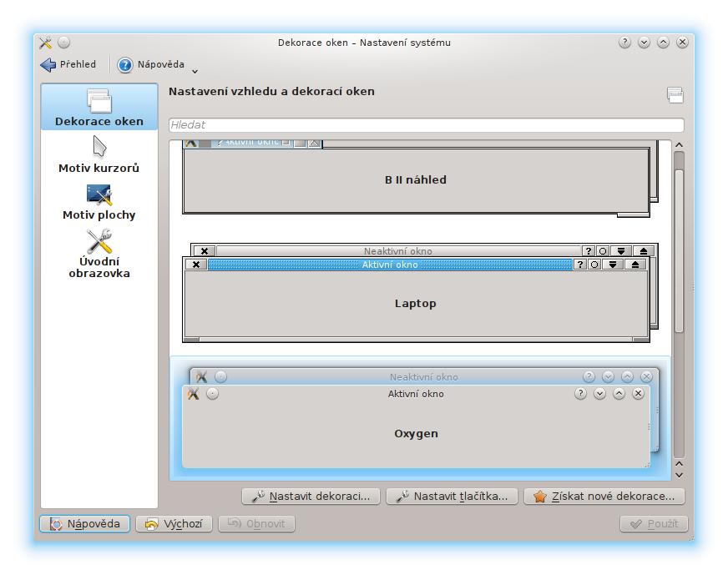This screenshot has width=728, height=575.
Task: Click the window menu tools icon in title bar
Action: 45,43
